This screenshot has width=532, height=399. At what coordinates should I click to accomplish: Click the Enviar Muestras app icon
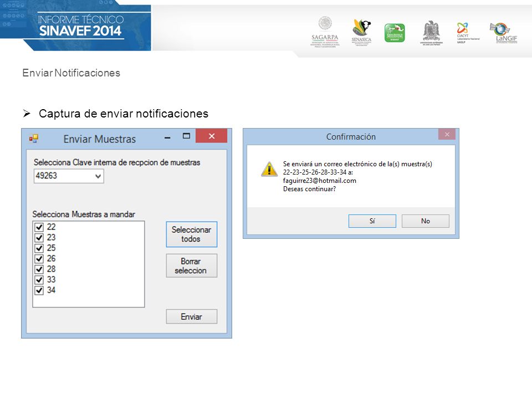[34, 139]
